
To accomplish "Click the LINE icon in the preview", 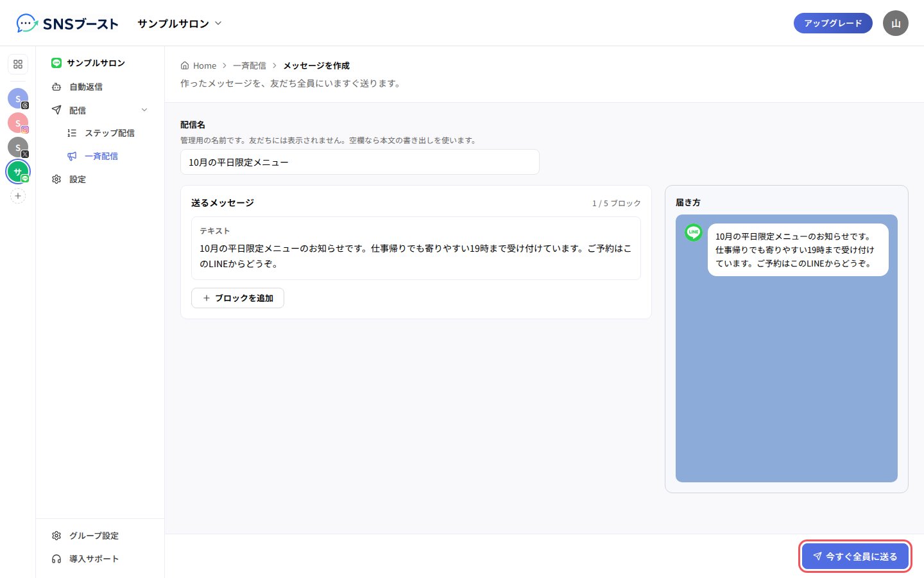I will 694,232.
